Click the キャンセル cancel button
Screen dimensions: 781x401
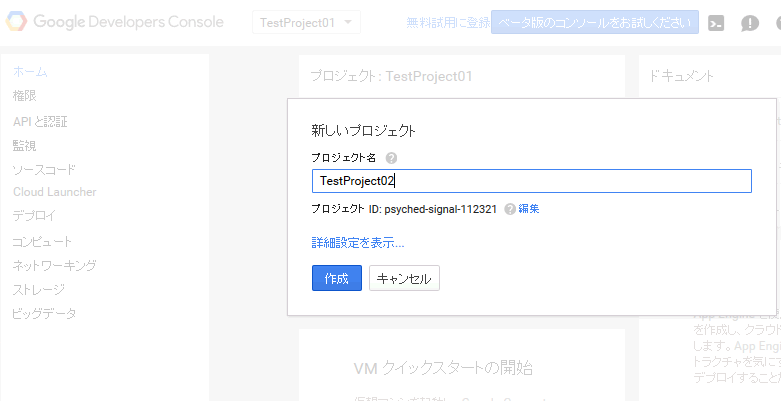tap(404, 278)
